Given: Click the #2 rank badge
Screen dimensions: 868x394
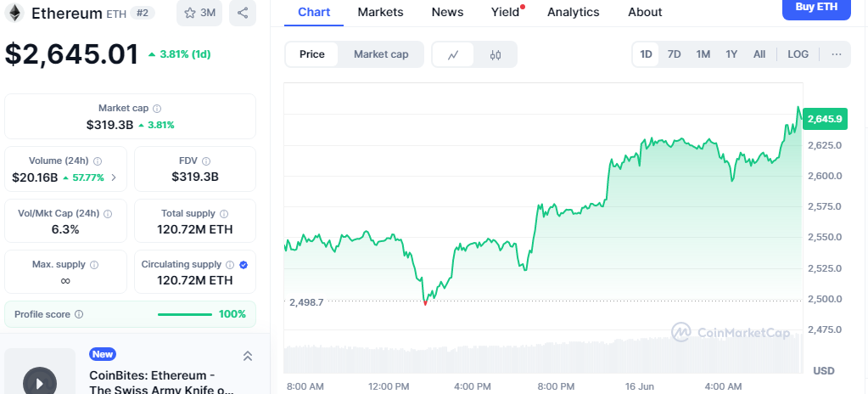Looking at the screenshot, I should pos(143,13).
